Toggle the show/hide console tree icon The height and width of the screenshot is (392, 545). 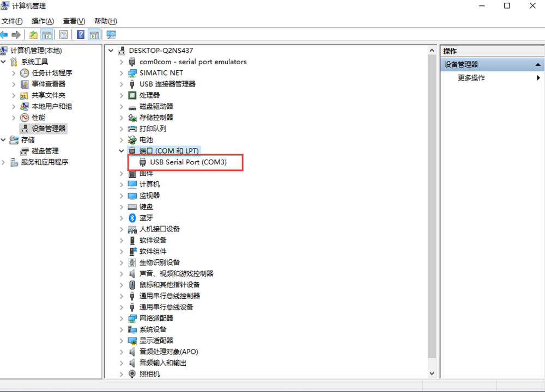tap(47, 35)
